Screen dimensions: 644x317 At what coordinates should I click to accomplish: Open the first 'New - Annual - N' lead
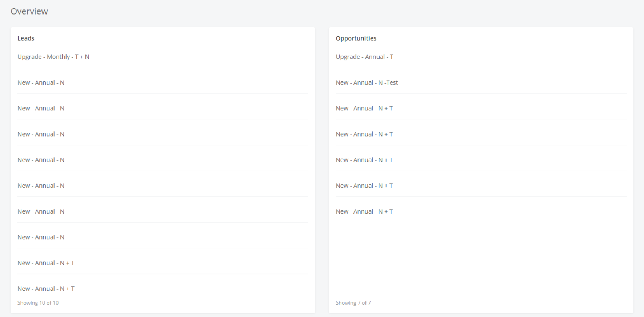point(41,82)
